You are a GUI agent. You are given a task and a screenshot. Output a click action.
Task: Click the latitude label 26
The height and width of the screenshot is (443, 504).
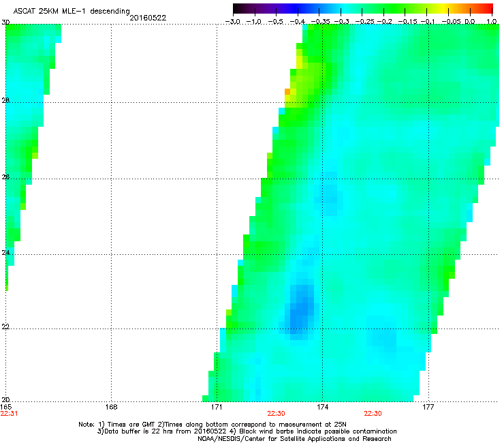pos(5,177)
